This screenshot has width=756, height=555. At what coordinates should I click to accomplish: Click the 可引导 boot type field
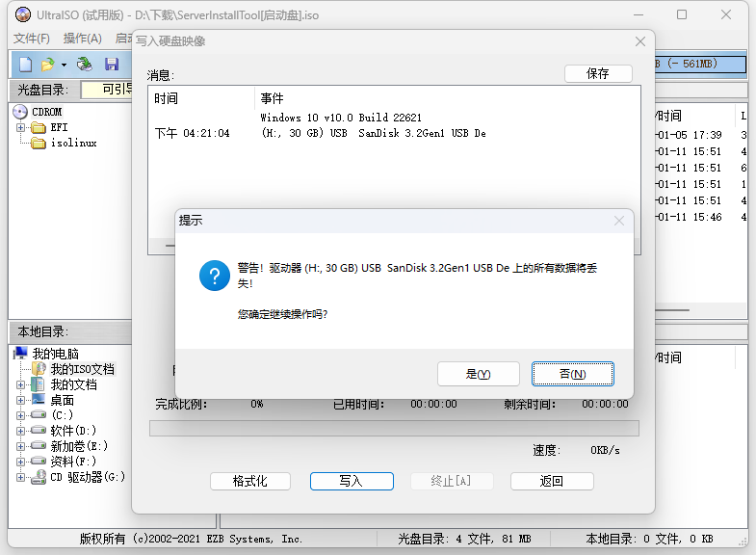pos(107,90)
